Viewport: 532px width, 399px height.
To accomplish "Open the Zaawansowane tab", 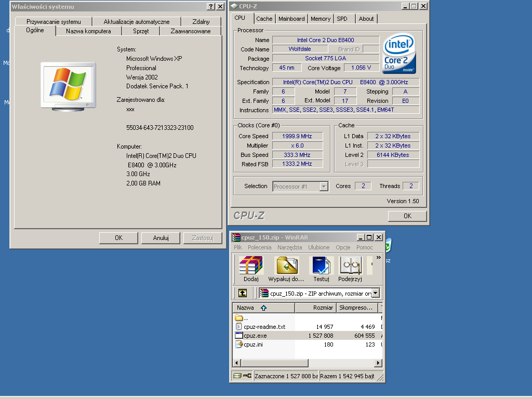I will pos(191,31).
